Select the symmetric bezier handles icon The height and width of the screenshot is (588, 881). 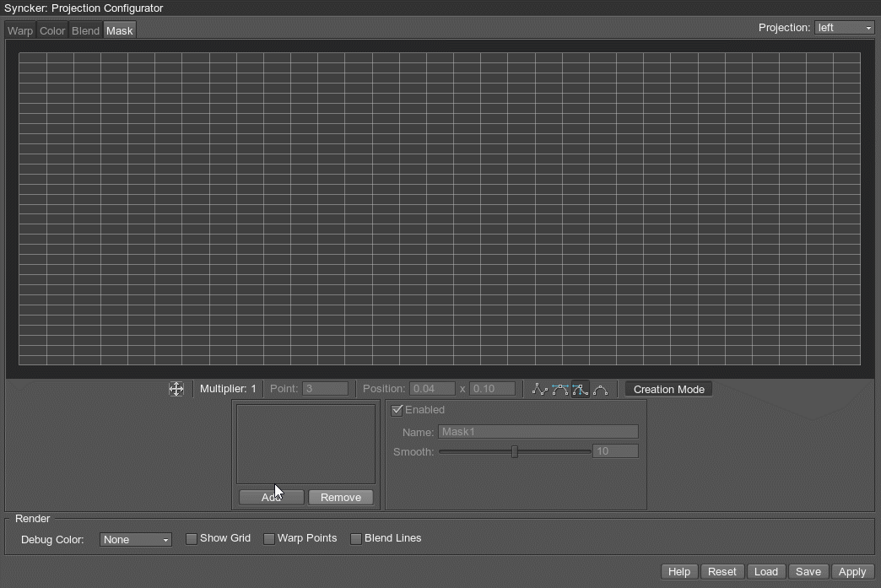pos(559,389)
